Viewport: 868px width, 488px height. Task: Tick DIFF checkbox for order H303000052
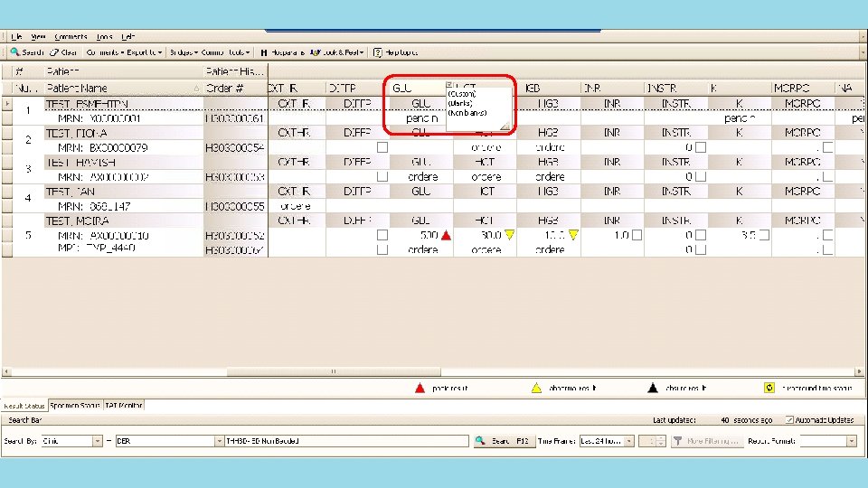point(382,235)
